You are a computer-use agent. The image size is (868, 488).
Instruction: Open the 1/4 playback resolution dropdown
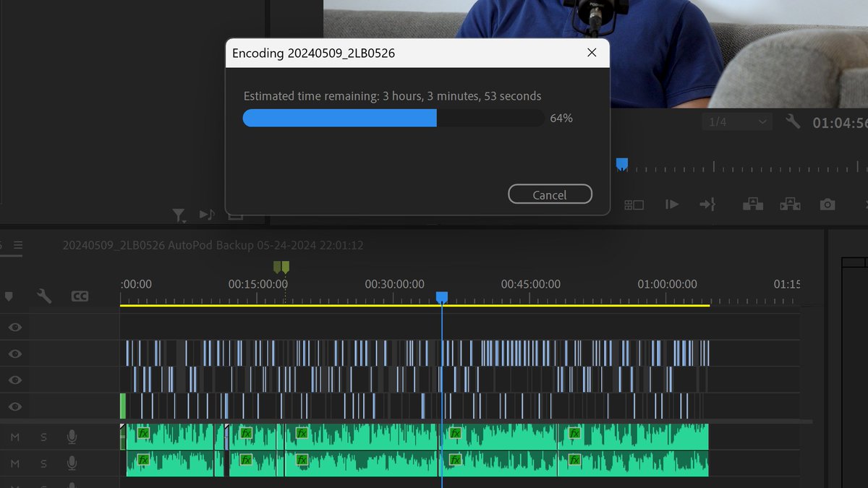pos(736,121)
